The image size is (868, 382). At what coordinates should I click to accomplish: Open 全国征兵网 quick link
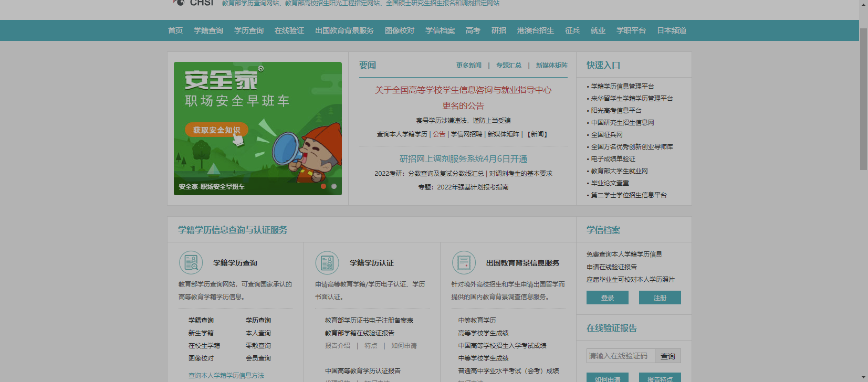click(x=607, y=135)
